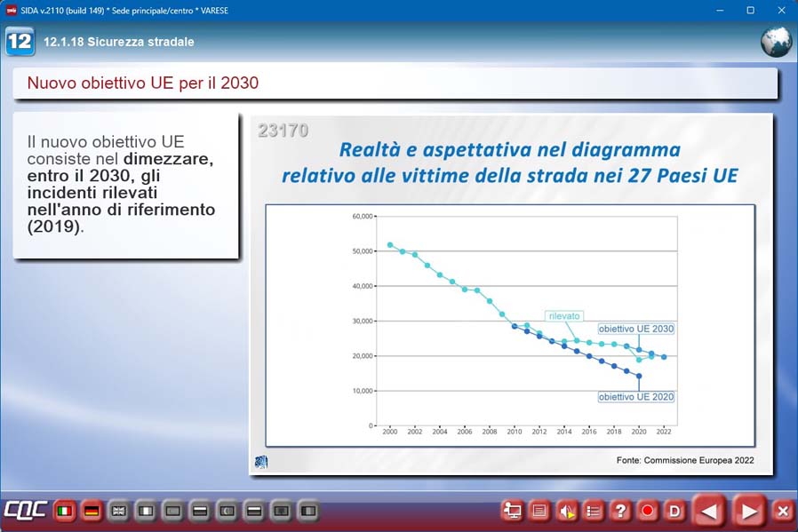
Task: Click the globe icon top right
Action: click(776, 42)
